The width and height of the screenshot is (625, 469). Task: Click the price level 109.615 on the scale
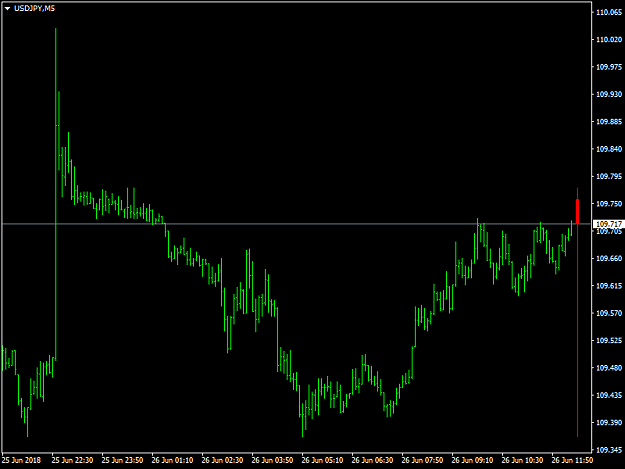[x=609, y=286]
